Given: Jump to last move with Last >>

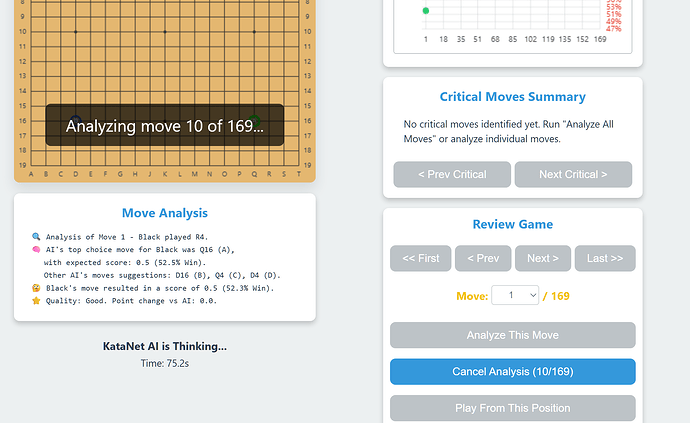Looking at the screenshot, I should tap(605, 258).
